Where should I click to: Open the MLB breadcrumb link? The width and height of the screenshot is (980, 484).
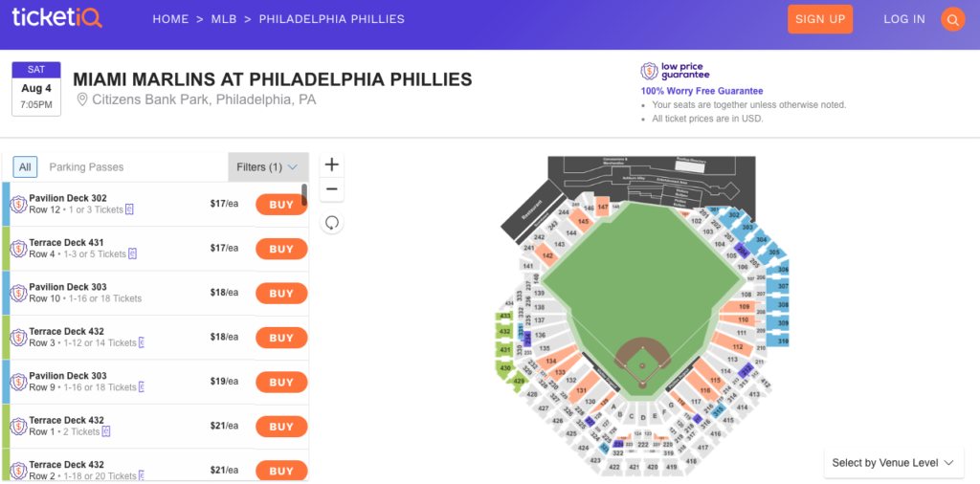pyautogui.click(x=224, y=19)
